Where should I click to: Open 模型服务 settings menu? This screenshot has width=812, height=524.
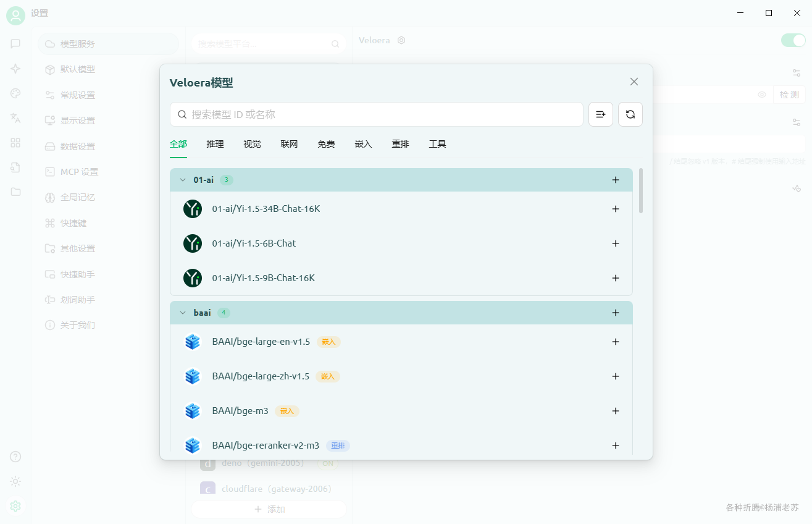[109, 44]
